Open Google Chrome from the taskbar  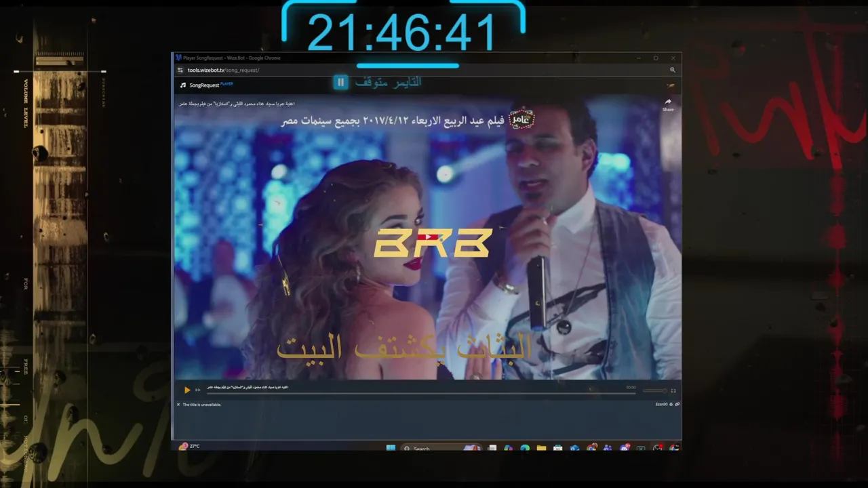[591, 448]
